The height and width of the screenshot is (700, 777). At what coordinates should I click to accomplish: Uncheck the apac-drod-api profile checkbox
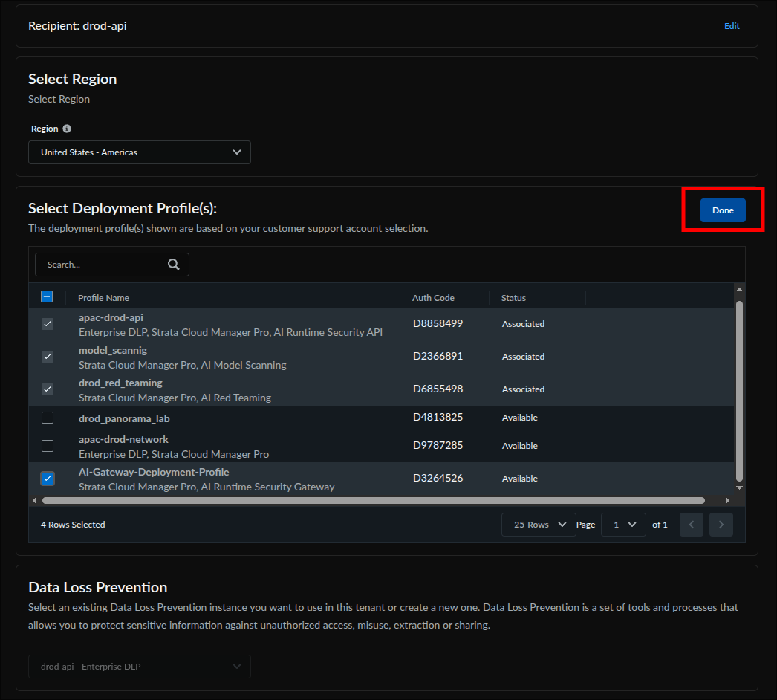[x=48, y=324]
